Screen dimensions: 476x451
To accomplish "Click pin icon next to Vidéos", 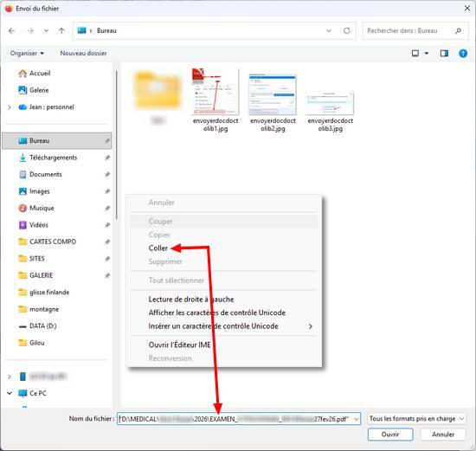I will coord(107,225).
